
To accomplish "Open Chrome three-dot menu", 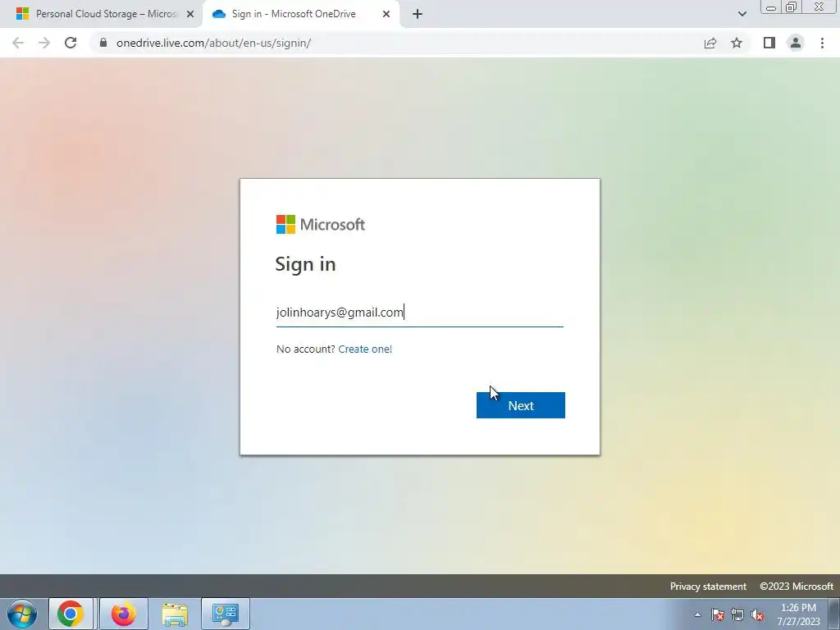I will (x=822, y=43).
